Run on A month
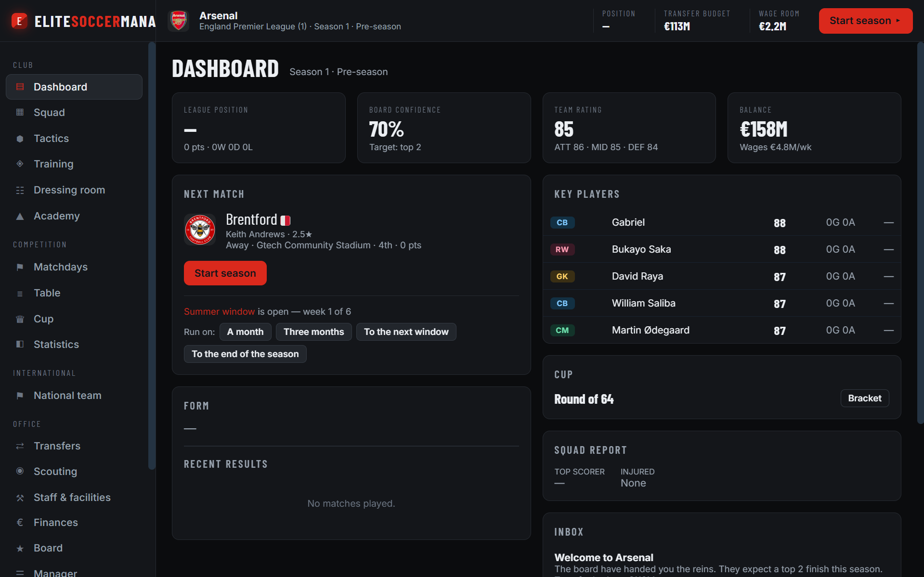This screenshot has height=577, width=924. pyautogui.click(x=246, y=332)
